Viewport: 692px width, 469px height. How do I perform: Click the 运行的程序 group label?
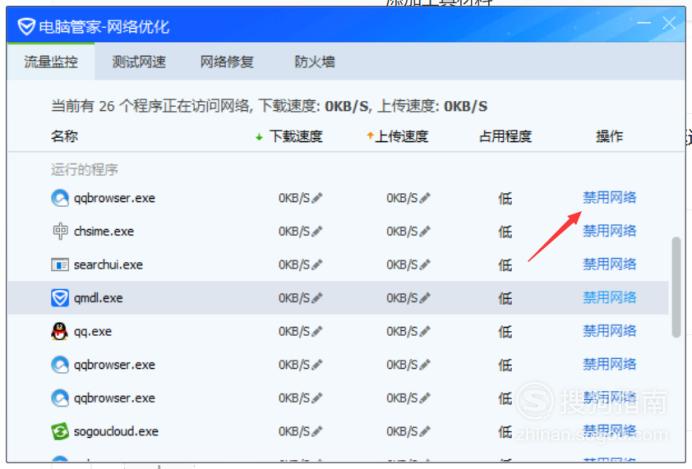(x=84, y=169)
